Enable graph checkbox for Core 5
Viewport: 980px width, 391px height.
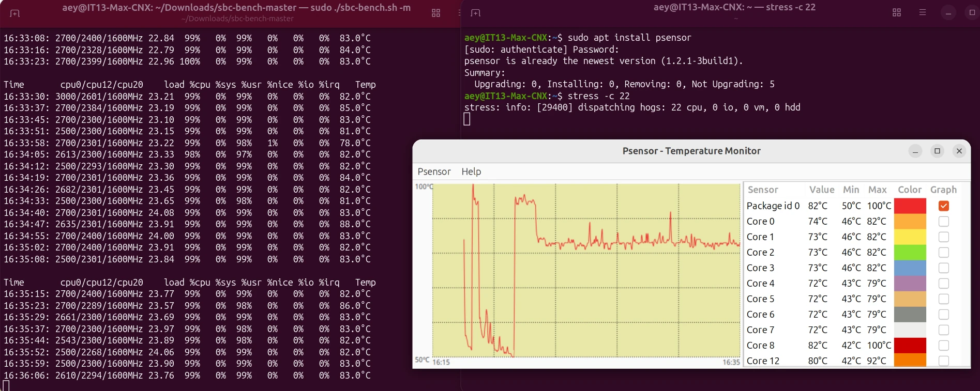tap(944, 299)
